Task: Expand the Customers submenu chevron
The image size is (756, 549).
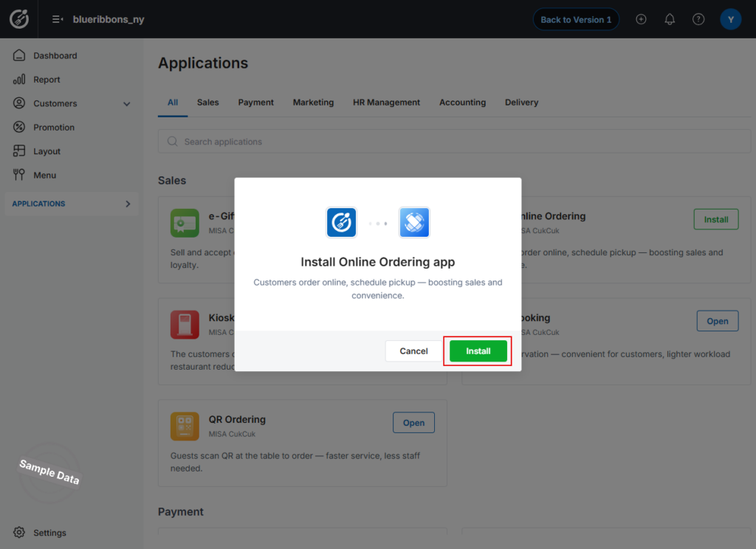Action: click(x=127, y=103)
